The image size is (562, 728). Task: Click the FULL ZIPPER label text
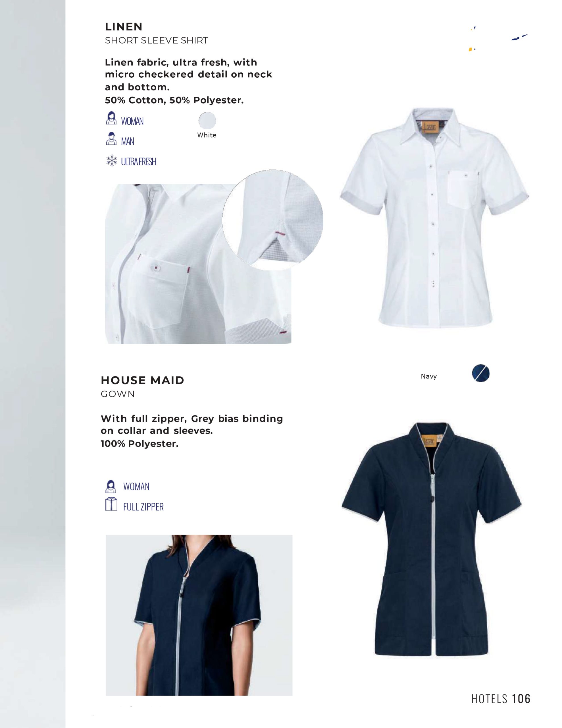[x=143, y=507]
